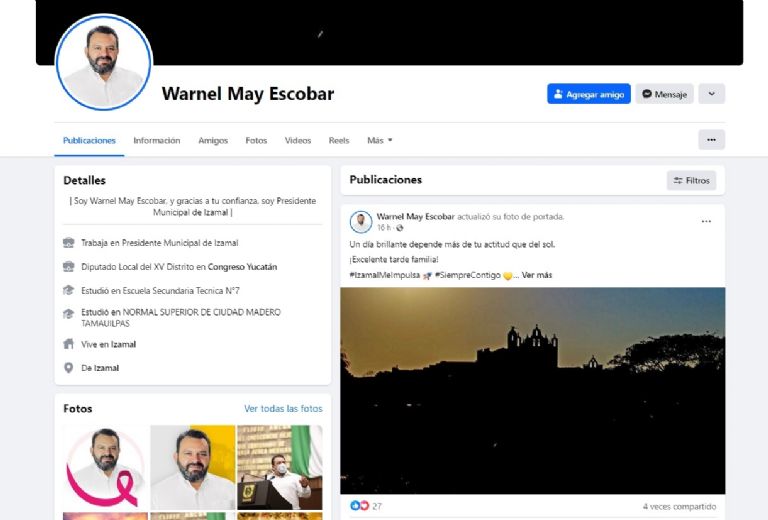Switch to the Fotos tab

(256, 141)
